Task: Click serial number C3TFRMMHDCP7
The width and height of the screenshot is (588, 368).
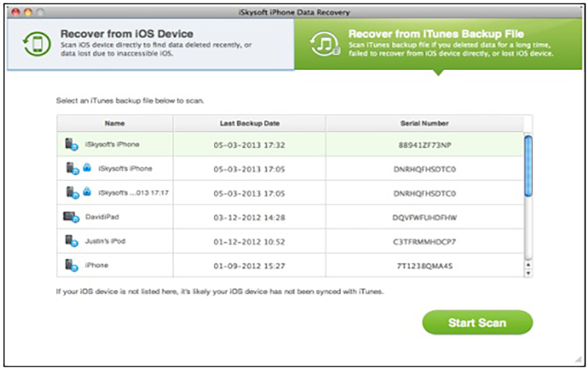Action: point(425,241)
